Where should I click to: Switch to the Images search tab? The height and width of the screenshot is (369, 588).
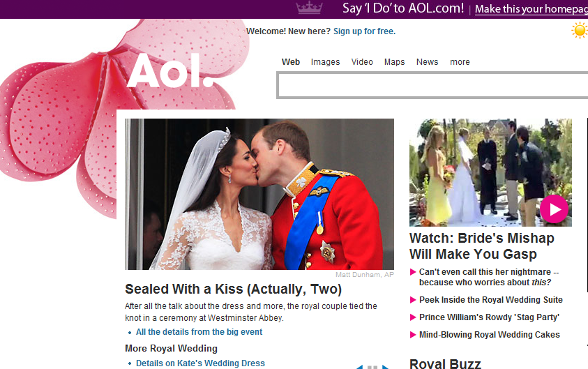[x=325, y=62]
